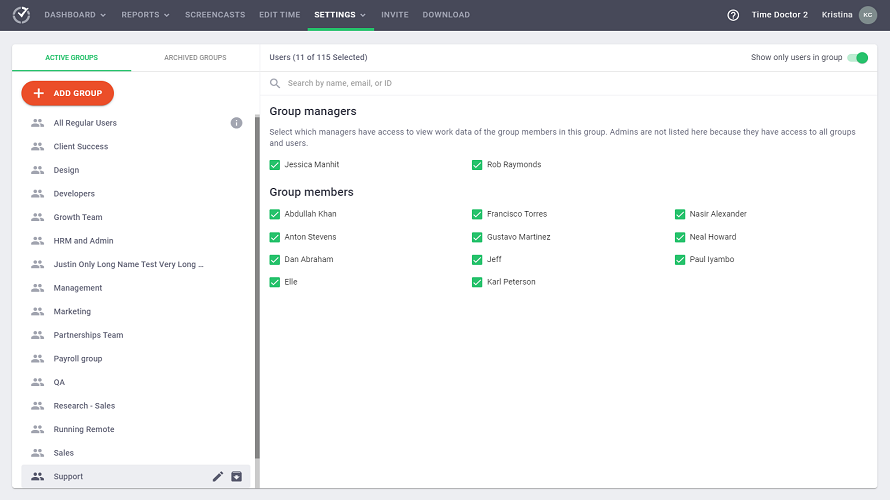Screen dimensions: 890x500
Task: Click the group list vertical scrollbar
Action: click(x=256, y=300)
